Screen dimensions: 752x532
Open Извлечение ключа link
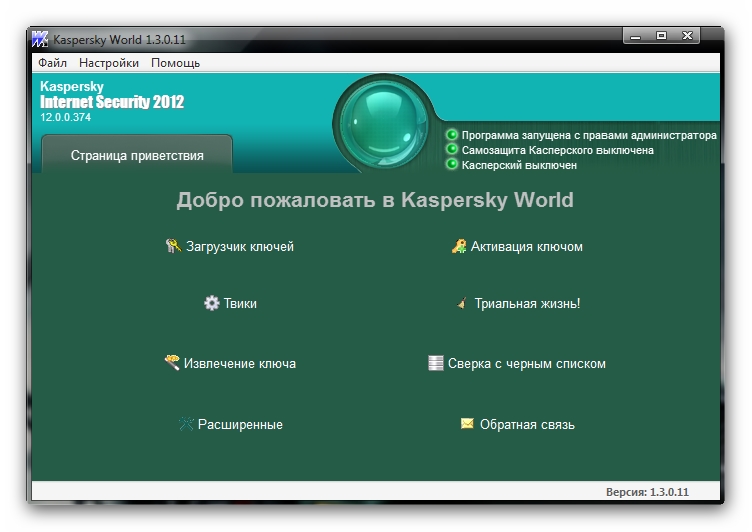[240, 363]
